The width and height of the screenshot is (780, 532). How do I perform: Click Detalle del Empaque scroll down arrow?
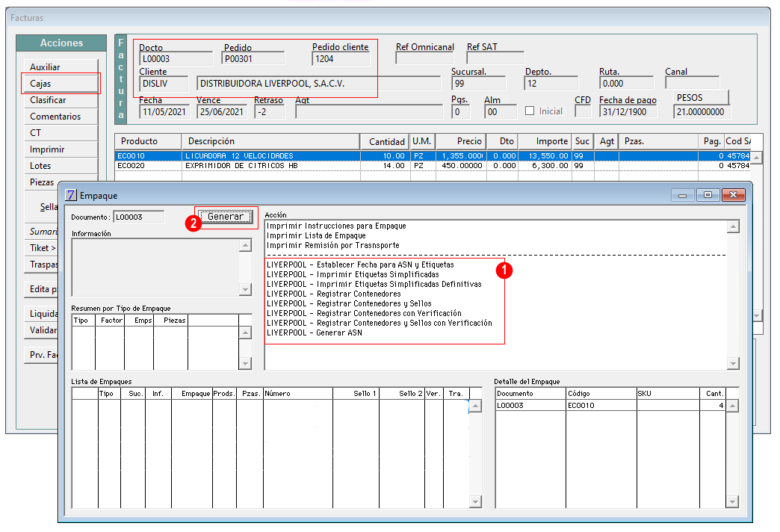coord(732,501)
